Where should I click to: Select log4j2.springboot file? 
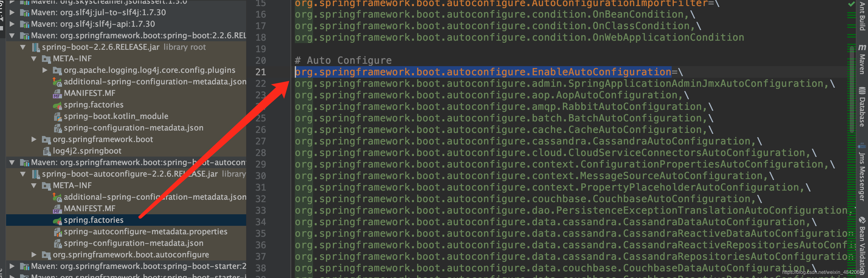pyautogui.click(x=87, y=151)
